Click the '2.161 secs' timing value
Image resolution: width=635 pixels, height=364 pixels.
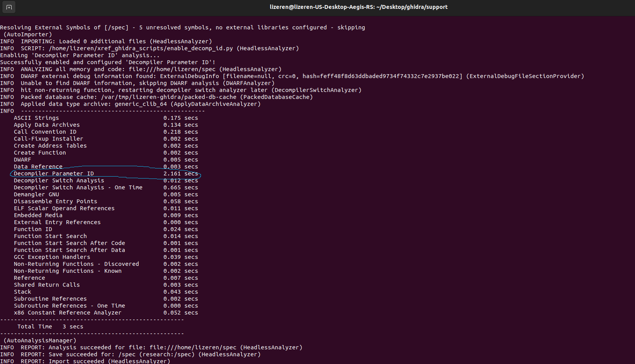pos(180,173)
